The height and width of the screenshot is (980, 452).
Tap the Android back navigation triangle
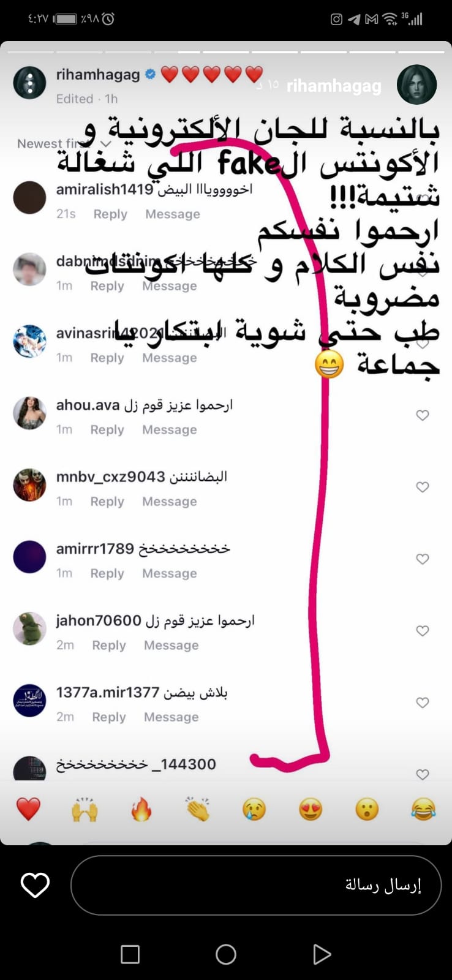(x=322, y=954)
